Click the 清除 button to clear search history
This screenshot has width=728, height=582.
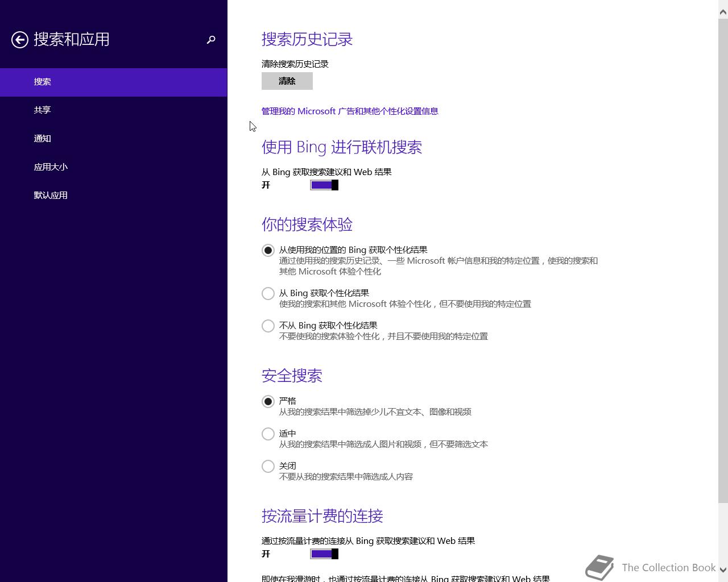[x=287, y=81]
